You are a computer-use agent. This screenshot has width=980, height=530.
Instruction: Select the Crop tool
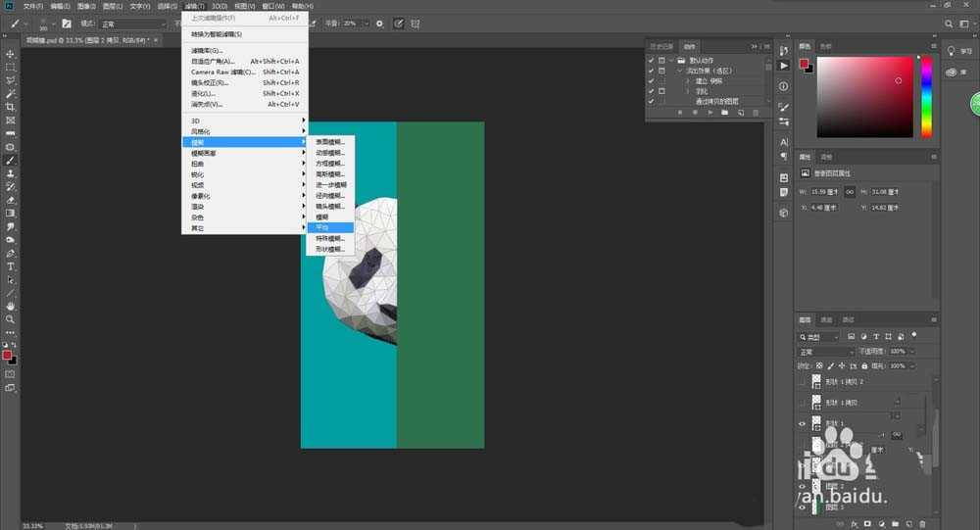[x=11, y=107]
